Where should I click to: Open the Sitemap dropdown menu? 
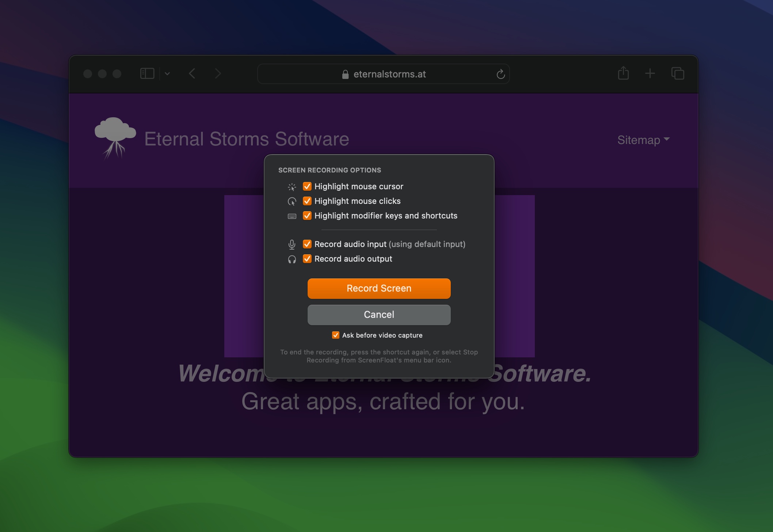643,140
